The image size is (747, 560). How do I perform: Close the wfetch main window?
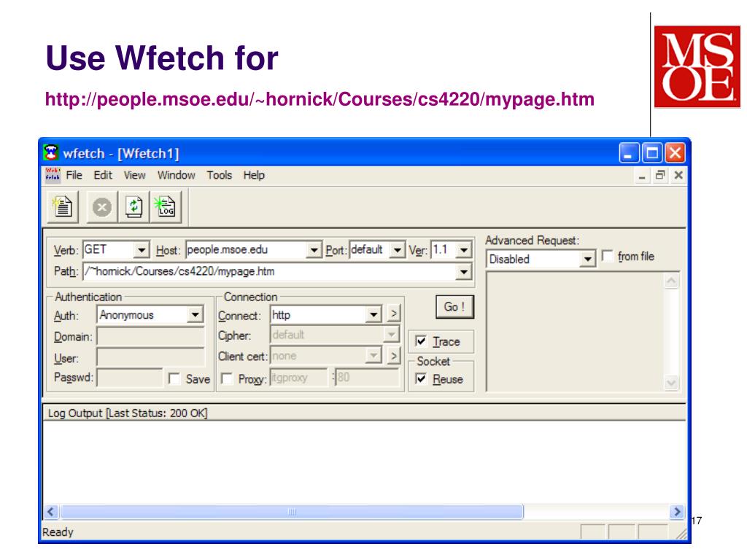point(675,153)
